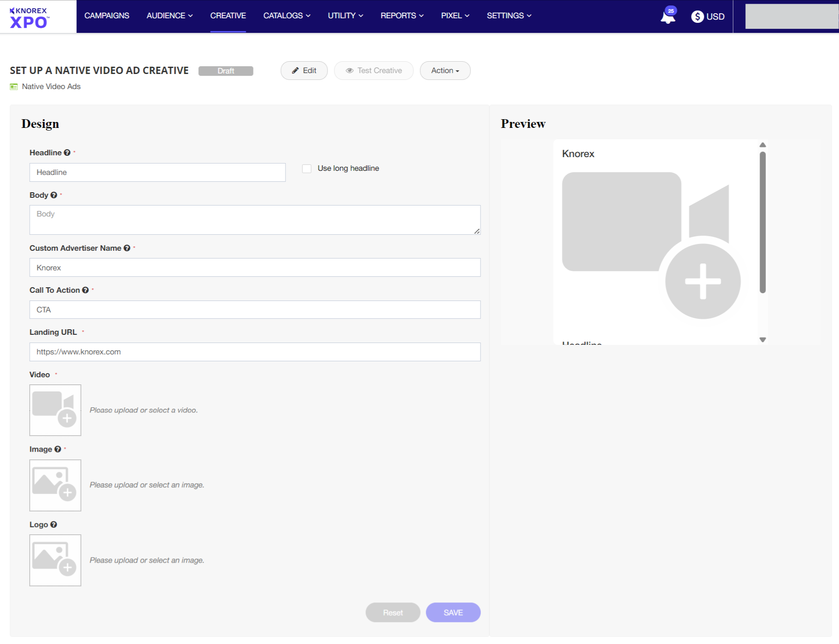
Task: Expand the Utility menu
Action: click(x=345, y=16)
